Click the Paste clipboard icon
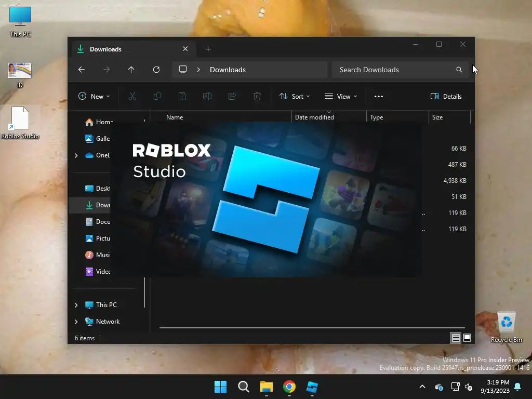The height and width of the screenshot is (399, 532). [x=182, y=96]
